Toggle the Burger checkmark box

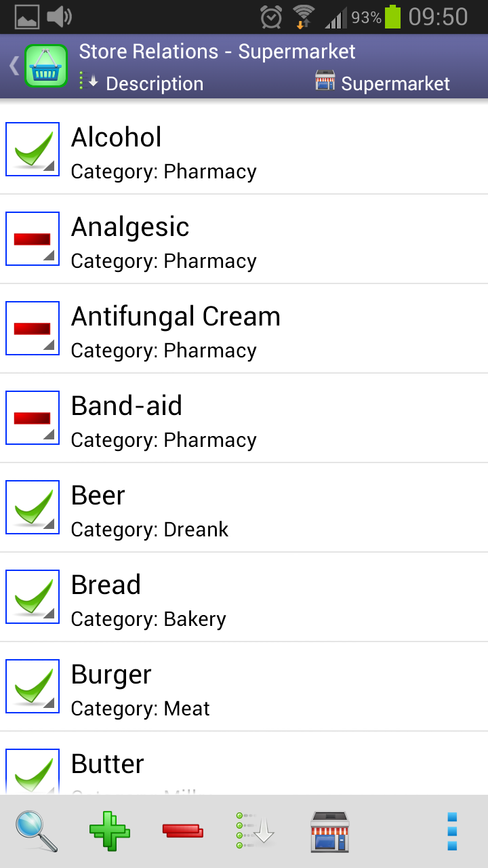coord(33,686)
